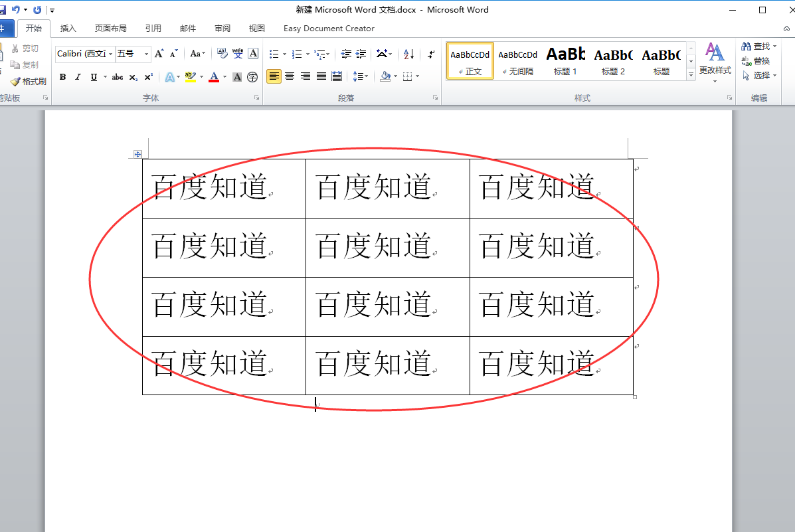Click Bullets list icon
Screen dimensions: 795x532
(274, 54)
